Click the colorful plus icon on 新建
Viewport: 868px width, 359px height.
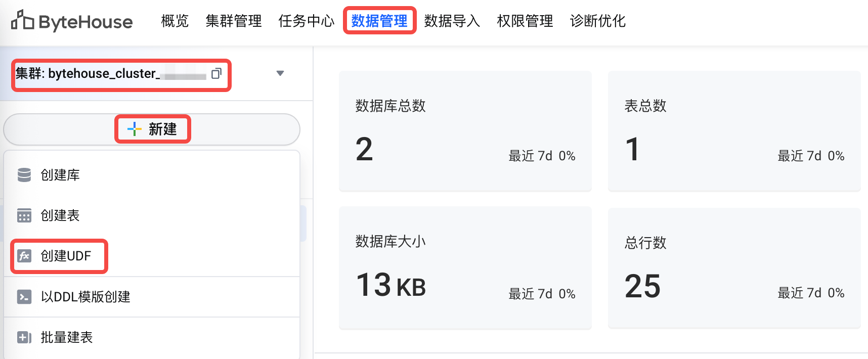(x=134, y=129)
